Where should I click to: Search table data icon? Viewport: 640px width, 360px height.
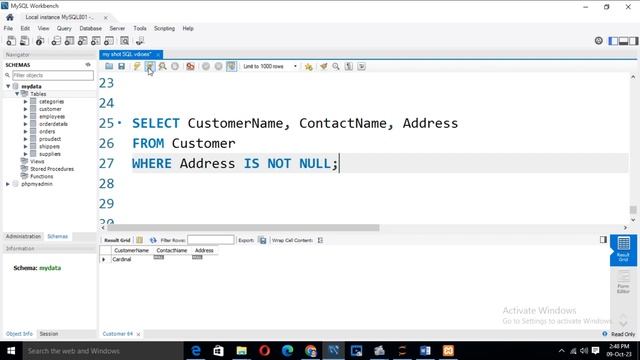pyautogui.click(x=124, y=41)
